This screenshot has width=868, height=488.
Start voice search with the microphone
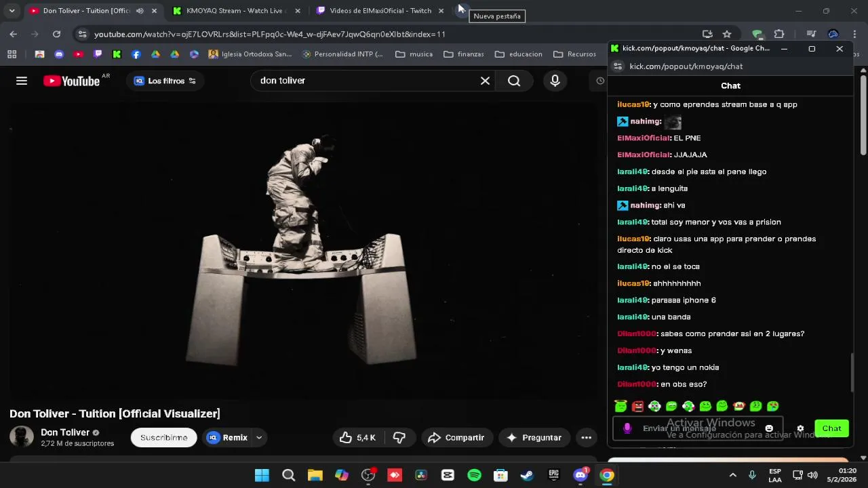pyautogui.click(x=555, y=81)
